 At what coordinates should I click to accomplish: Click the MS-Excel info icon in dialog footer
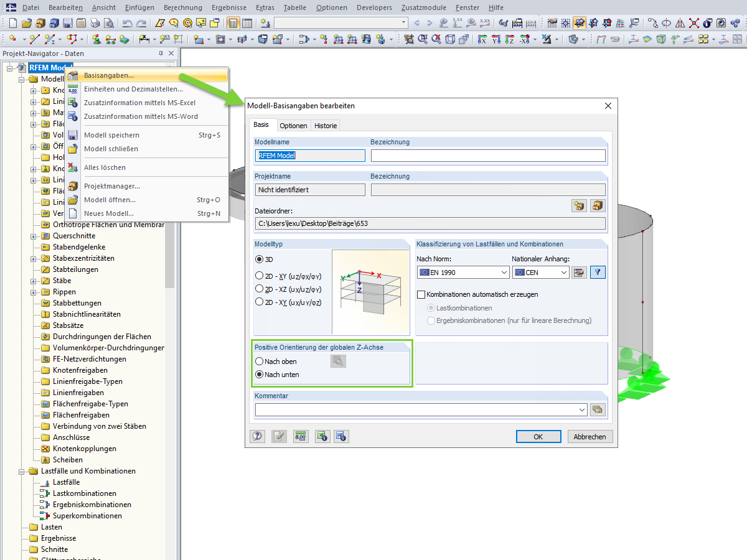(x=322, y=436)
